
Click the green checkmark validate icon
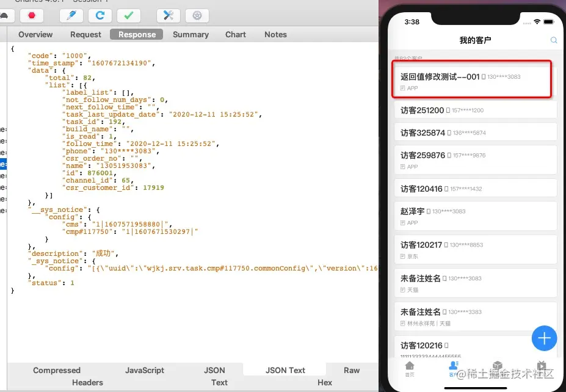coord(128,15)
